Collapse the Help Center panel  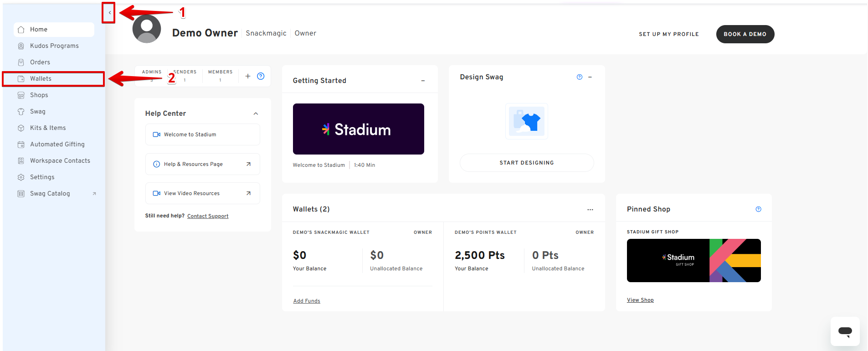(x=256, y=114)
